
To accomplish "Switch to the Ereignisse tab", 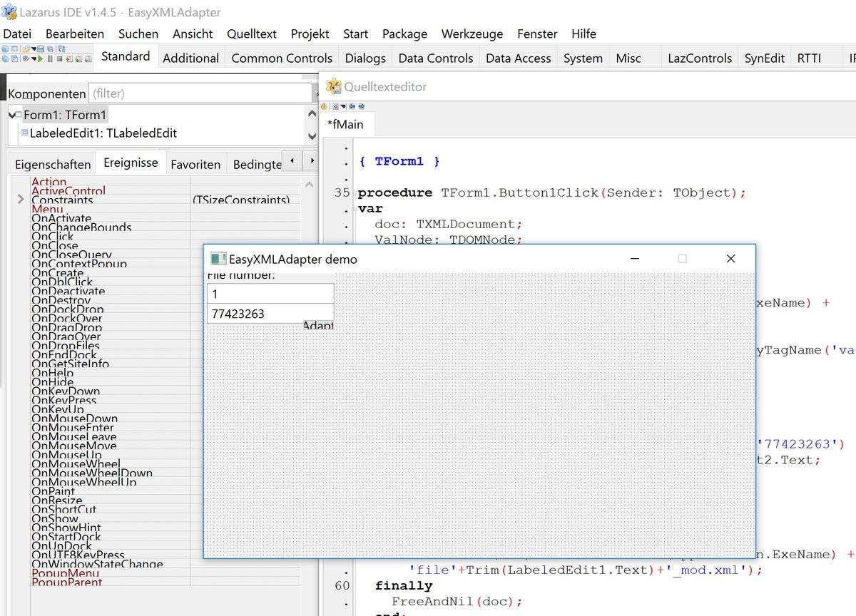I will click(131, 163).
